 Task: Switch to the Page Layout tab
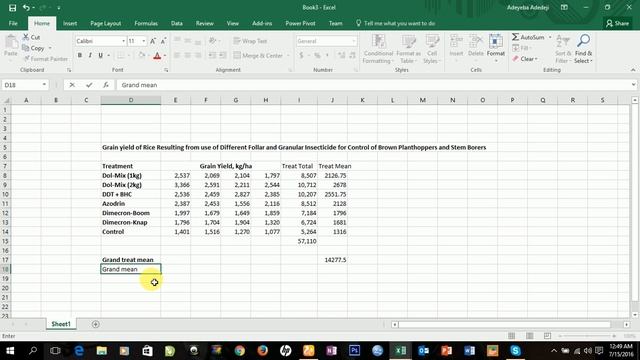(x=106, y=23)
